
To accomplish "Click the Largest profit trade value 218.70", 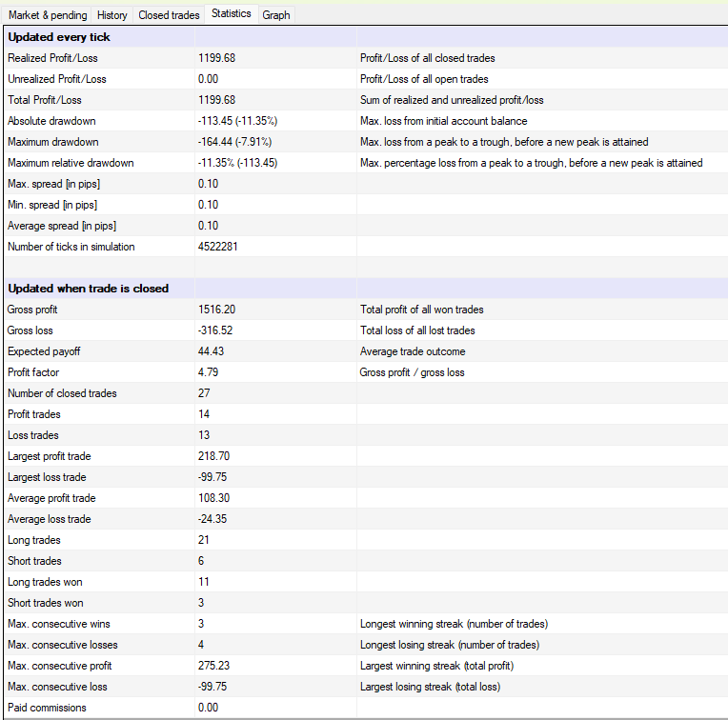I will (212, 456).
